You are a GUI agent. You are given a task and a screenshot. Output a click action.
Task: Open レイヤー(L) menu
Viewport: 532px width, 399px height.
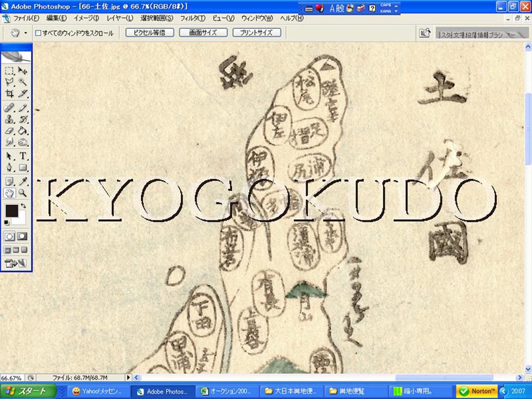pyautogui.click(x=120, y=18)
